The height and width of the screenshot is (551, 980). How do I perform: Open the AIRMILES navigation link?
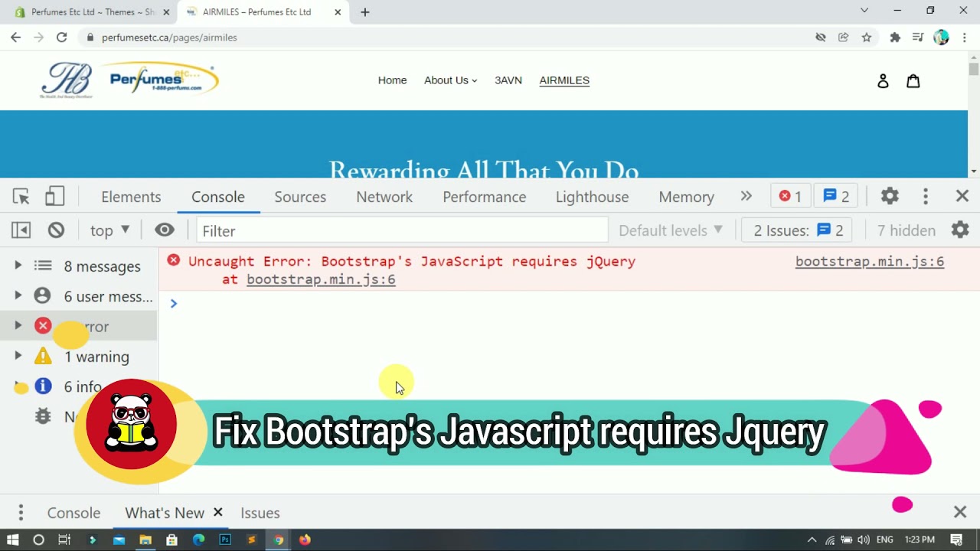[x=564, y=80]
